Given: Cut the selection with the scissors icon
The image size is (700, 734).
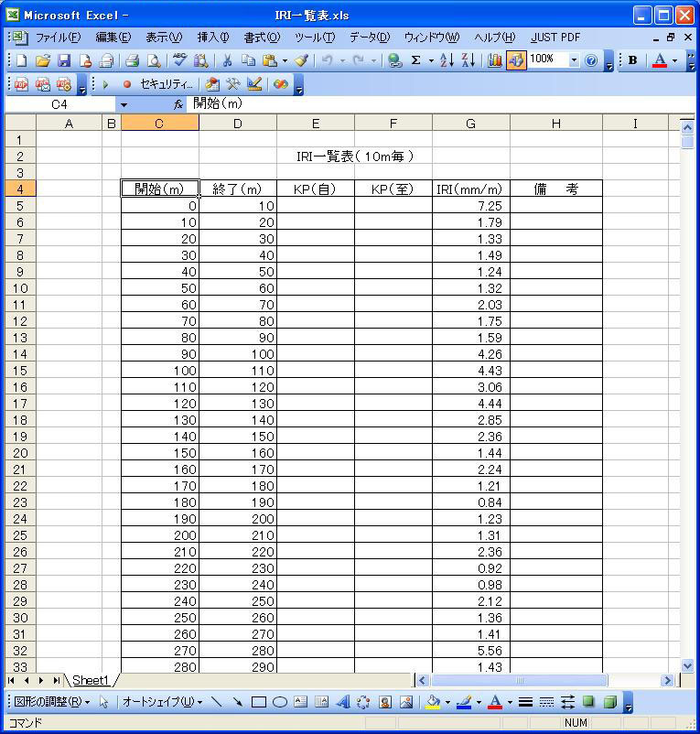Looking at the screenshot, I should click(228, 60).
